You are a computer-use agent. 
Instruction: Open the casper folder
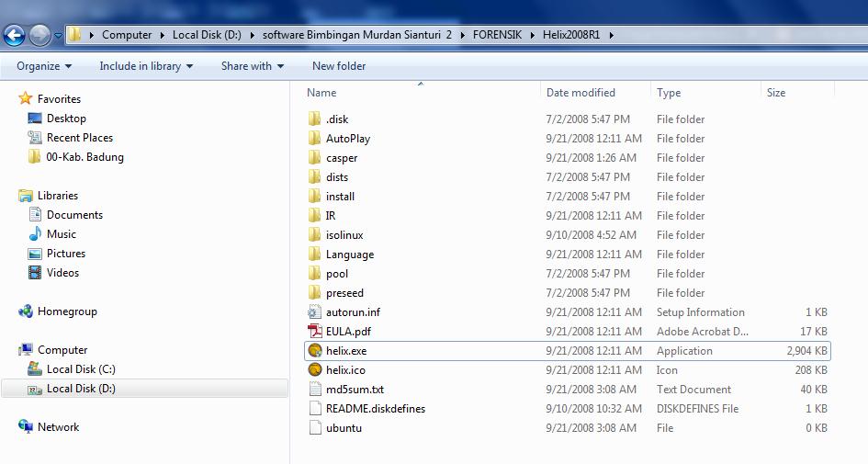coord(342,158)
